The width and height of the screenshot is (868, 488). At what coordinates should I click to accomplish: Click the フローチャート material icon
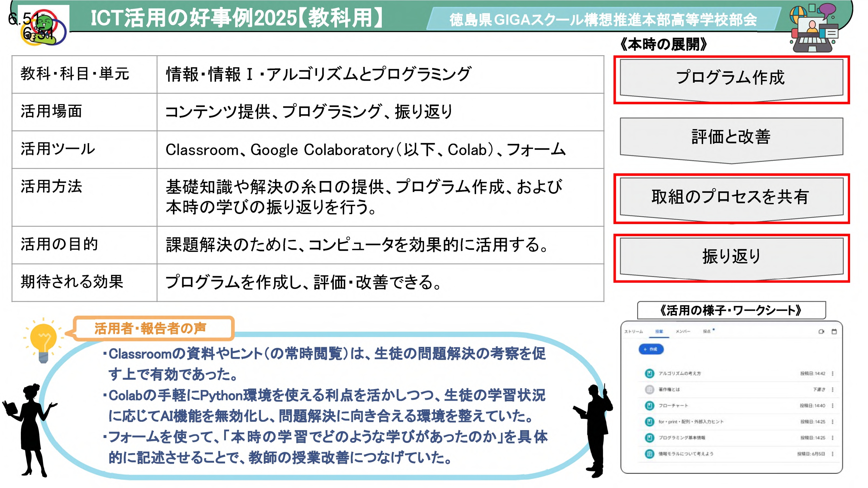(x=649, y=406)
